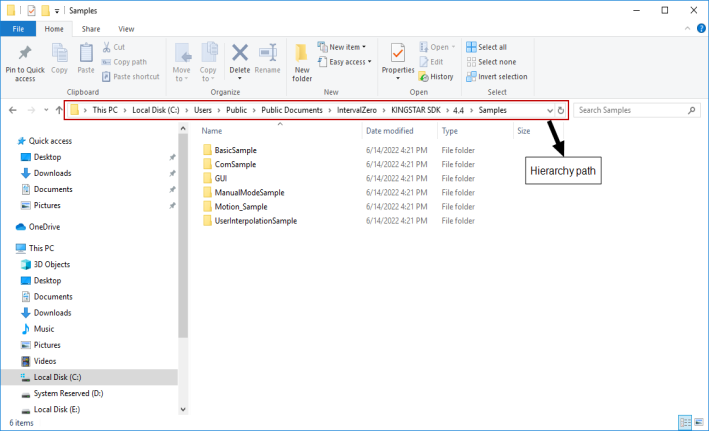Refresh the address bar location

[x=561, y=110]
